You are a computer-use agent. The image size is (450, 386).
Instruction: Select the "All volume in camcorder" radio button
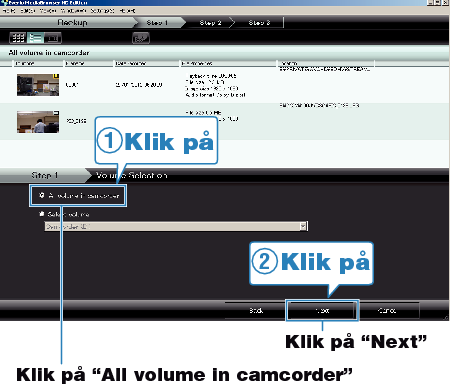[x=42, y=195]
